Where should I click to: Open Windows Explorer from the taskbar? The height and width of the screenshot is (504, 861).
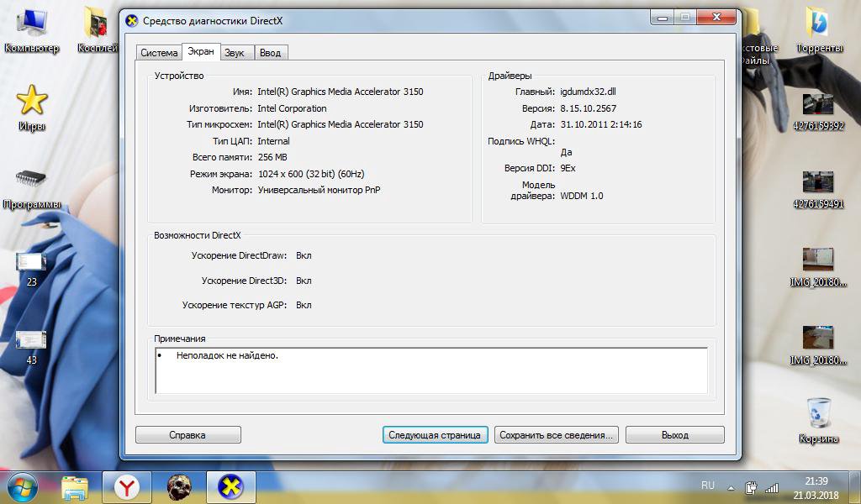(75, 487)
